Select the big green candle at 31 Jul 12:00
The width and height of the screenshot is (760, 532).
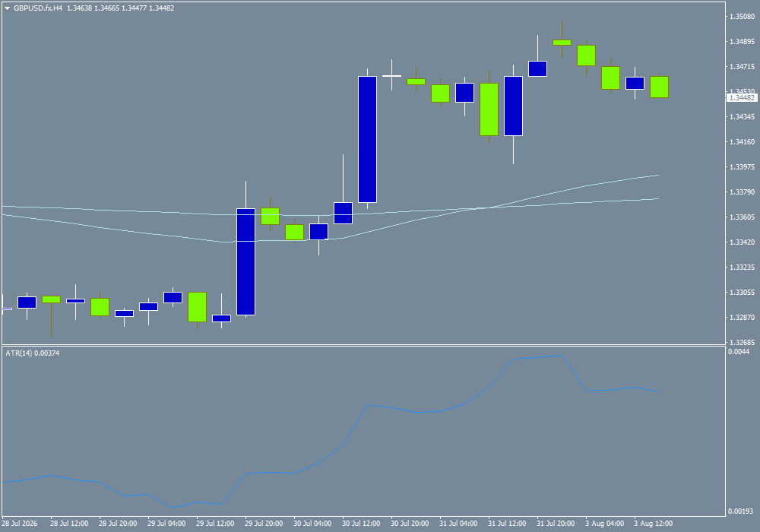489,109
